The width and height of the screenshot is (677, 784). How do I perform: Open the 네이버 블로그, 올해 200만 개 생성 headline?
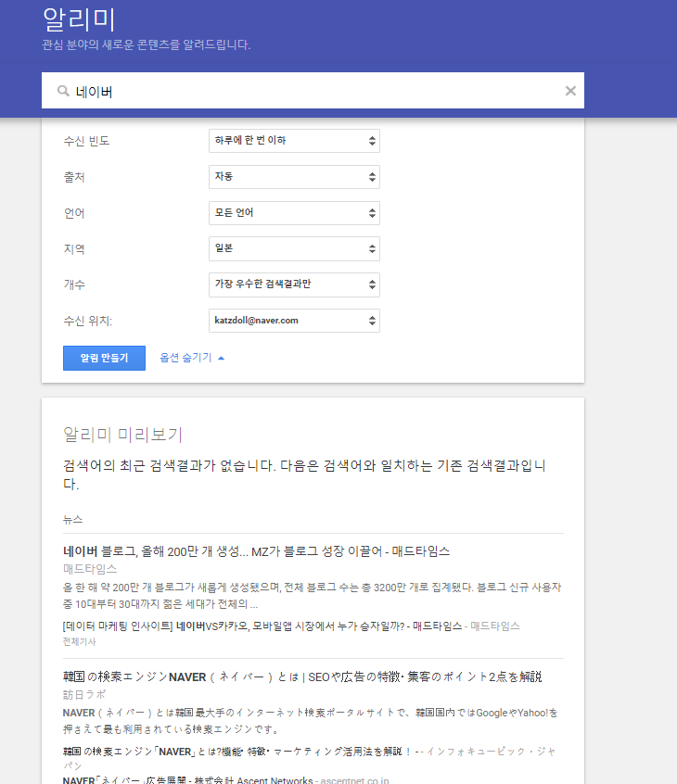pyautogui.click(x=256, y=551)
